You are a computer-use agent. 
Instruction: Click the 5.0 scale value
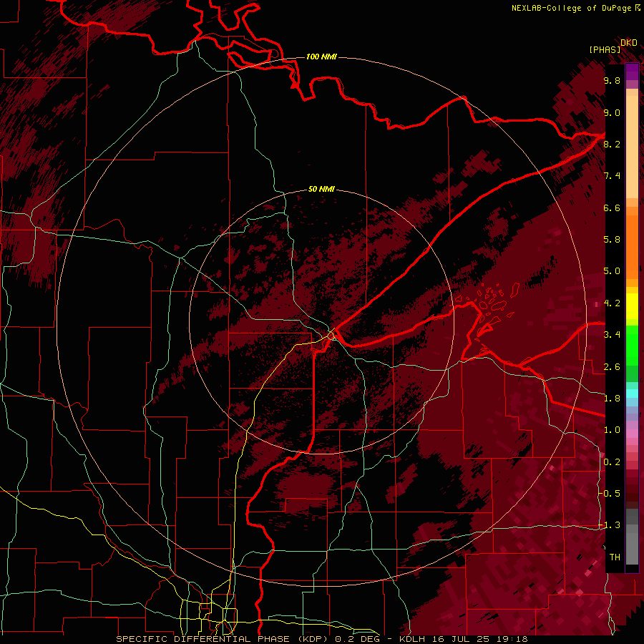[x=612, y=271]
